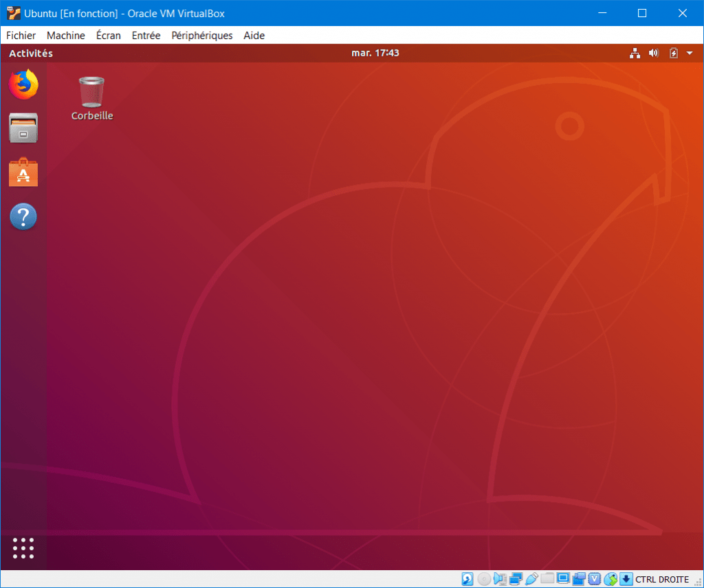The height and width of the screenshot is (588, 704).
Task: Open the Machine menu
Action: coord(65,36)
